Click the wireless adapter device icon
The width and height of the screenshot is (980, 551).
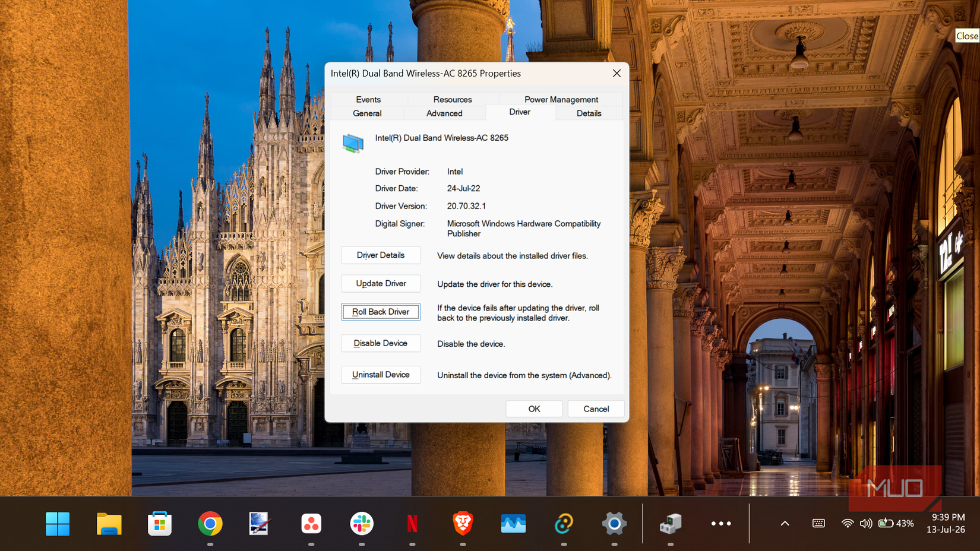[353, 143]
